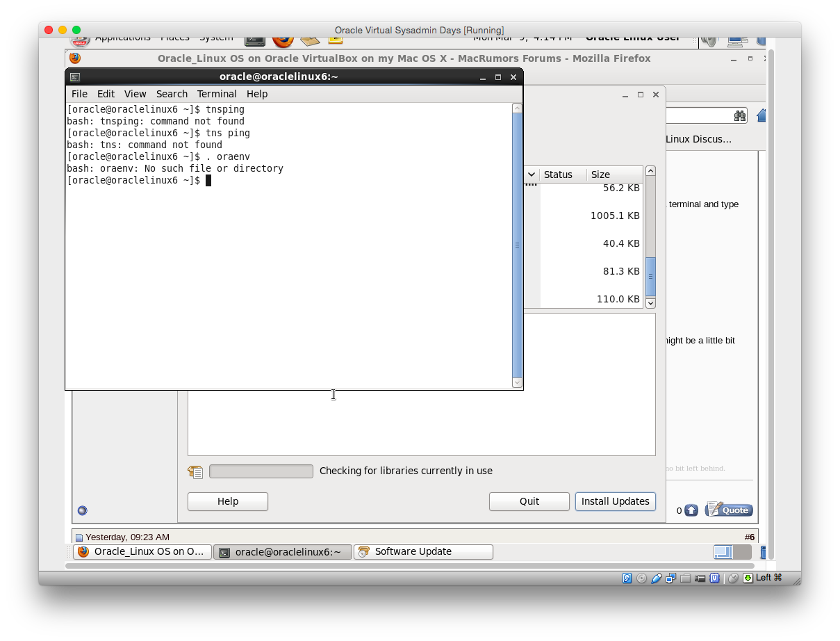This screenshot has width=840, height=641.
Task: Click the blue virtualization chip icon in status bar
Action: pos(714,578)
